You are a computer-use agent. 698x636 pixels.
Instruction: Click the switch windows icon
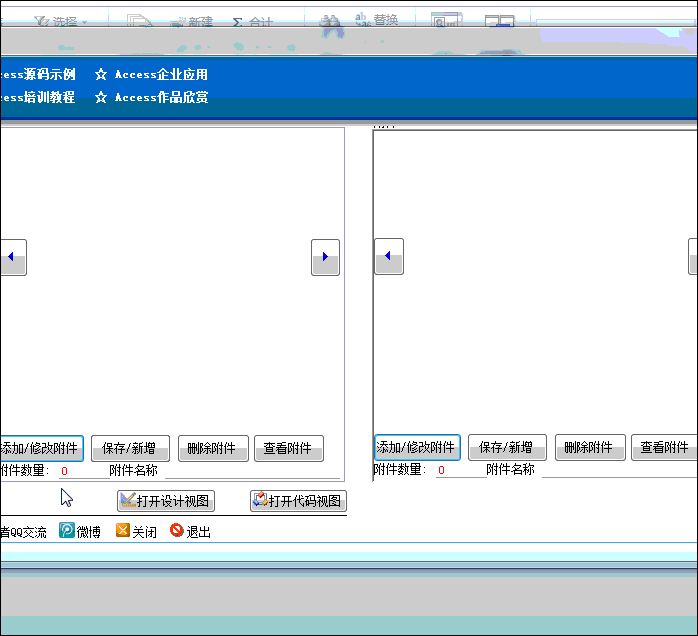(x=499, y=20)
